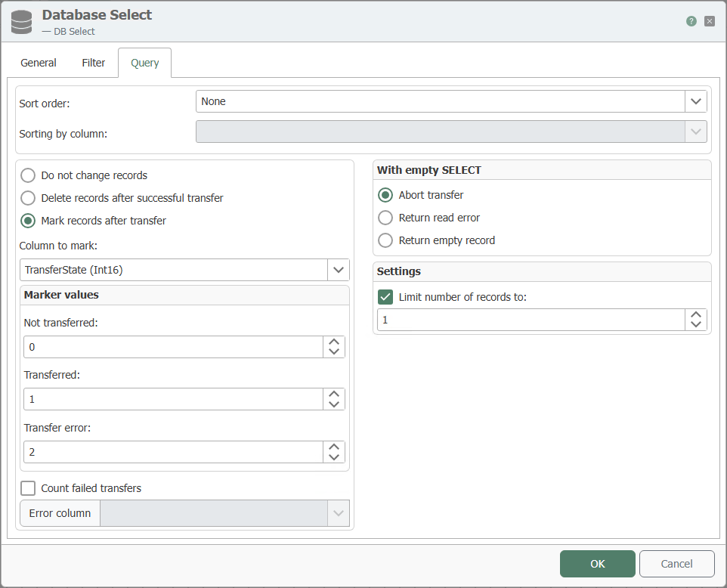Click the With empty SELECT heading
Screen dimensions: 727x588
[x=429, y=170]
